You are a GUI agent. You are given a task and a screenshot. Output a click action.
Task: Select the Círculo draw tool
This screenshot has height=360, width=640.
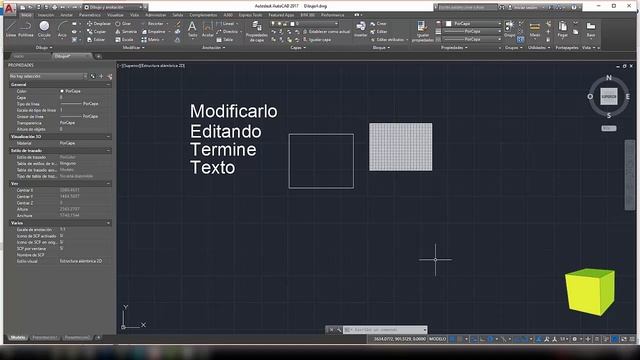click(44, 29)
